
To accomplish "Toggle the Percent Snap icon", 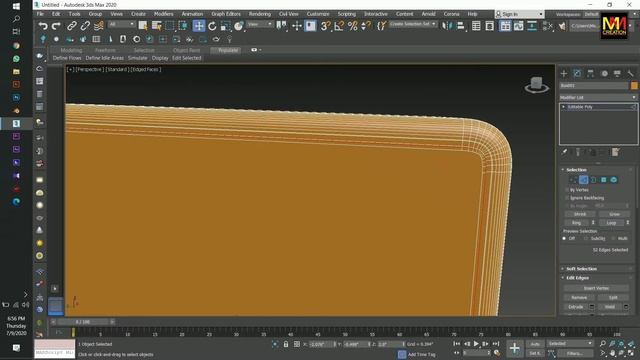I will click(x=353, y=26).
